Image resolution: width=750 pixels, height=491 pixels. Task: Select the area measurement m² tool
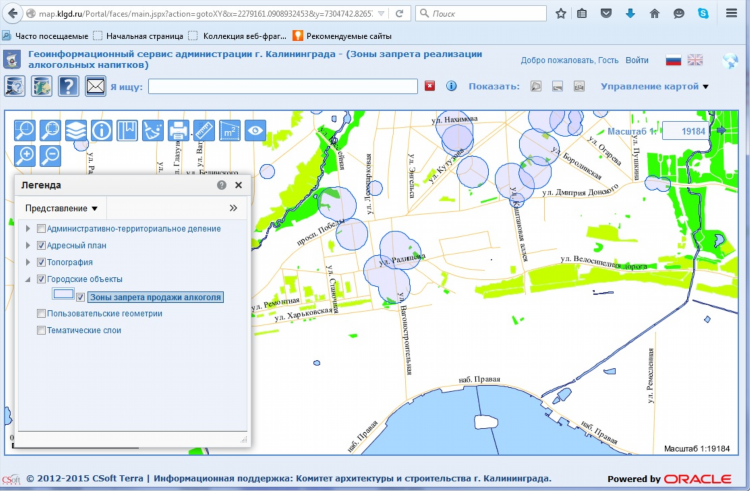point(230,131)
